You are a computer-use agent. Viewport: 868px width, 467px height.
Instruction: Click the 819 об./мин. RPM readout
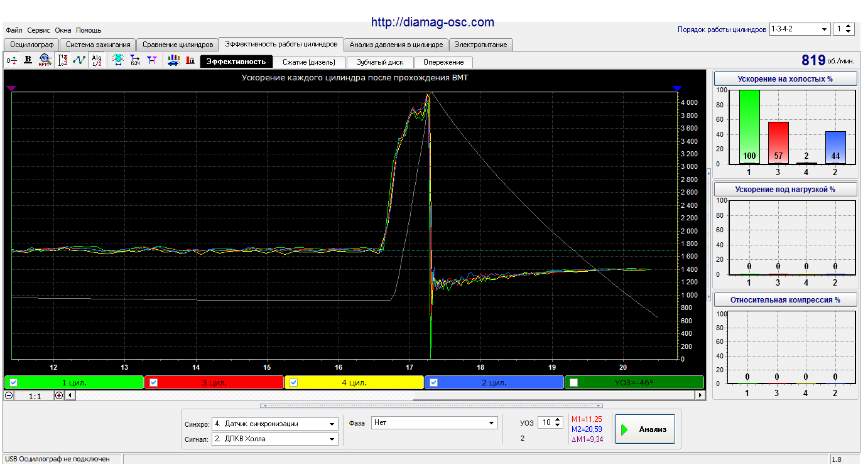click(828, 60)
